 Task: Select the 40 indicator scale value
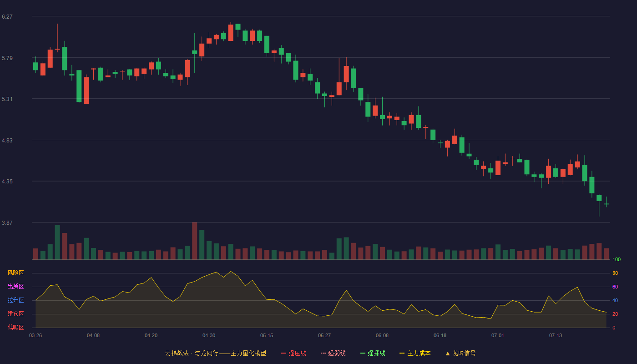[615, 300]
